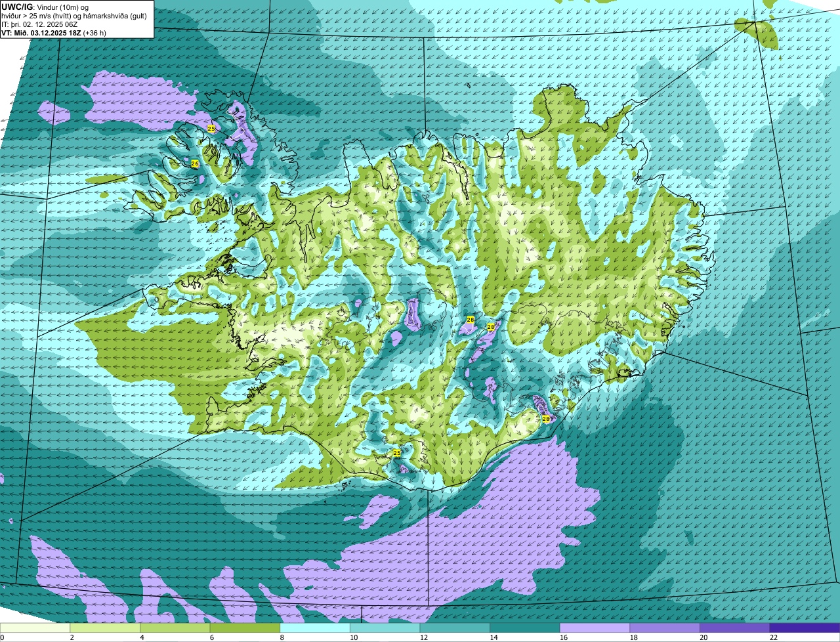Click the yellow "25" gust label near the south coast
Image resolution: width=840 pixels, height=642 pixels.
tap(396, 453)
